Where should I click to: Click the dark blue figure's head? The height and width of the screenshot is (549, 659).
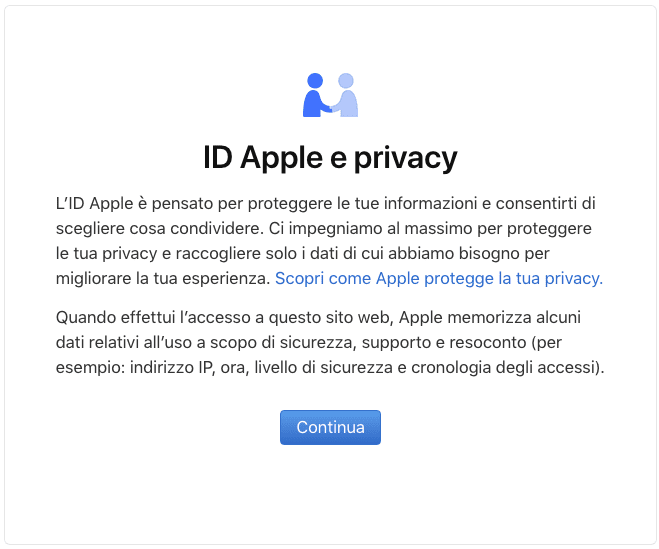315,81
